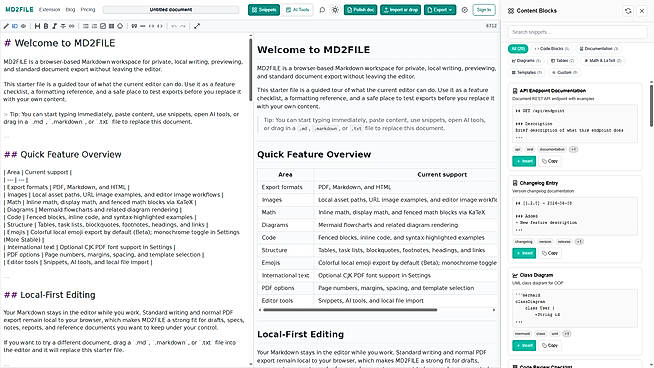
Task: Filter snippets by Math & LaTeX
Action: 603,61
